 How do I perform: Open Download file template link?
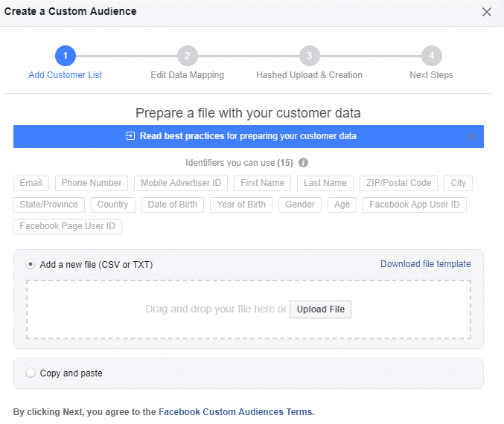[426, 264]
